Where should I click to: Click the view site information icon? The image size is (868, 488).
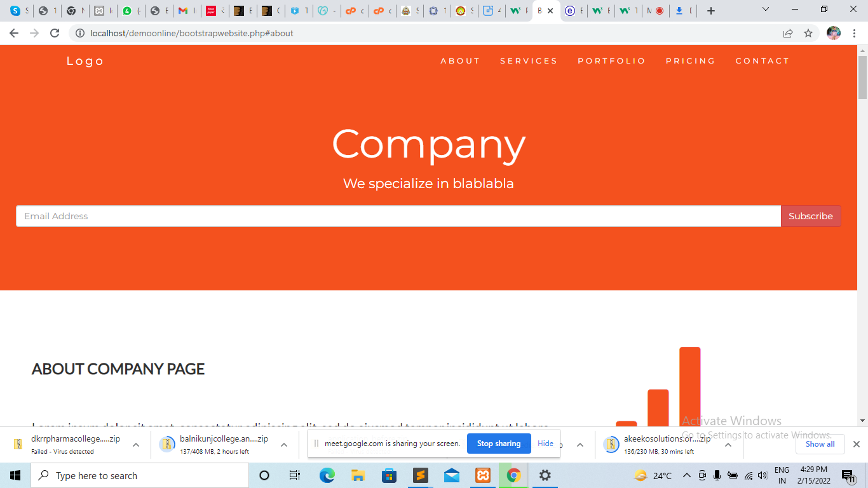(x=80, y=33)
